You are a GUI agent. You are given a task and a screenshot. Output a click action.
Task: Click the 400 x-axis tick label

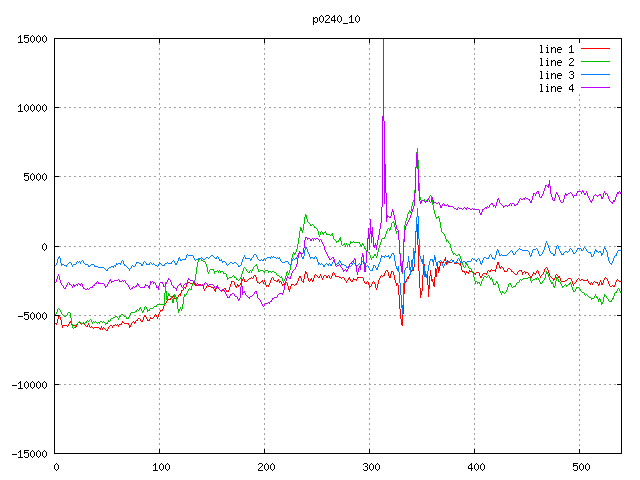475,467
